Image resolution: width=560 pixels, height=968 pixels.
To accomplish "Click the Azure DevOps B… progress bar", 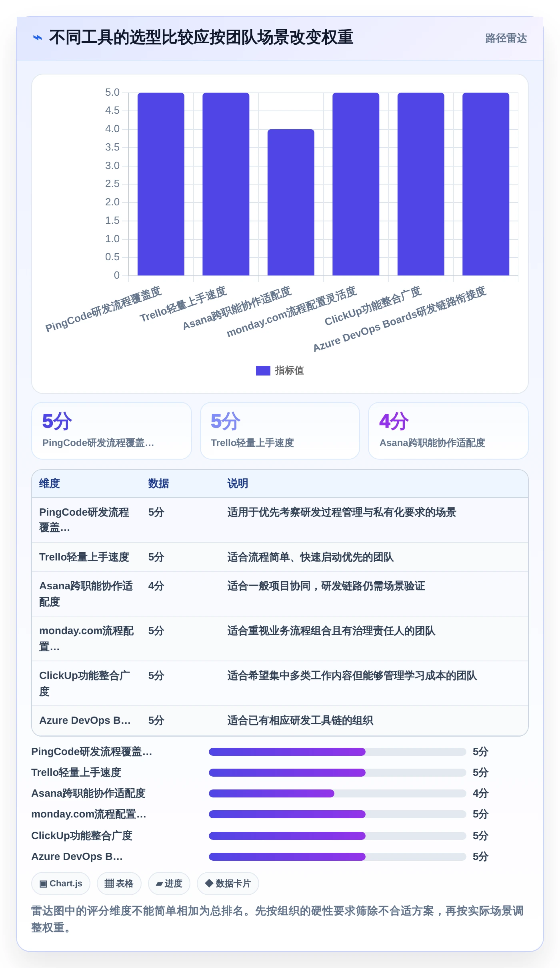I will pos(337,857).
